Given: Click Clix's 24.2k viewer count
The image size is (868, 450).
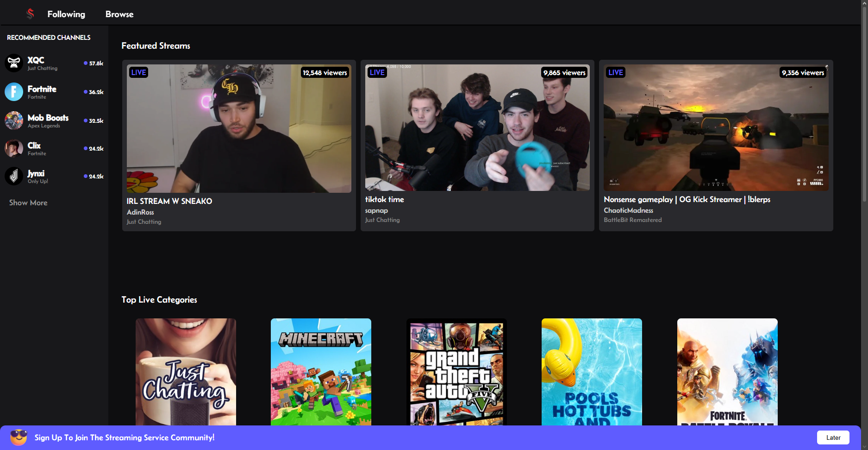Looking at the screenshot, I should click(94, 148).
